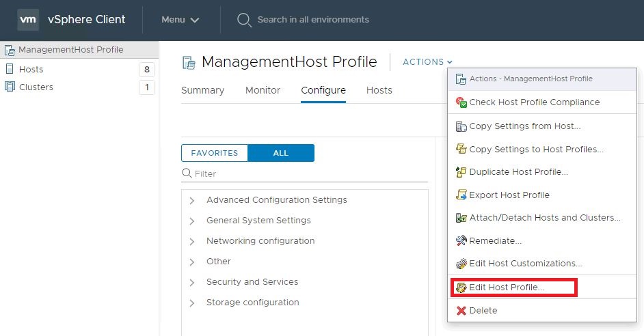Viewport: 644px width, 336px height.
Task: Switch to the Summary tab
Action: (202, 90)
